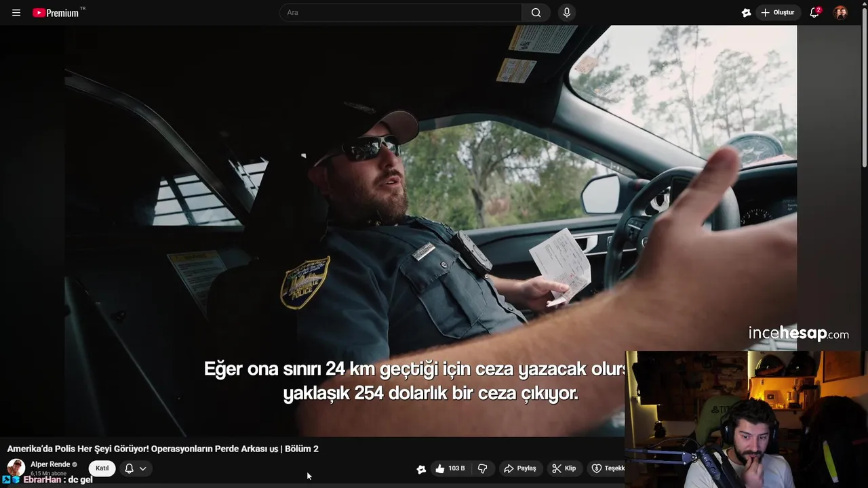Click the '6,15 Mn abone' subscriber count
The height and width of the screenshot is (488, 868).
[48, 473]
